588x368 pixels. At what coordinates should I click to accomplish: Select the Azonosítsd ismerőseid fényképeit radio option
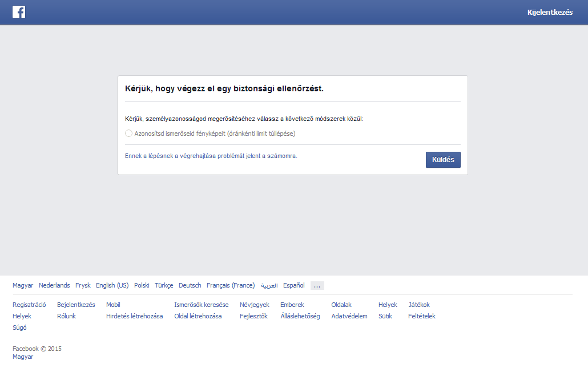pos(128,134)
